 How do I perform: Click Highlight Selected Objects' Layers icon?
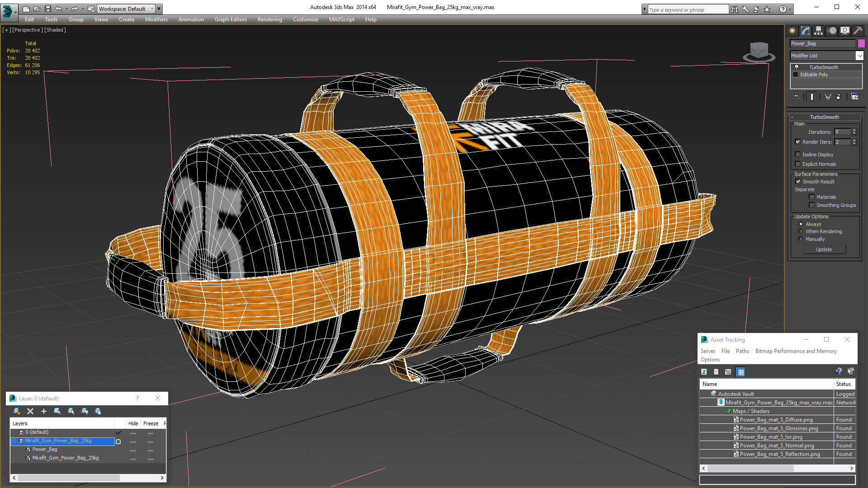[71, 411]
